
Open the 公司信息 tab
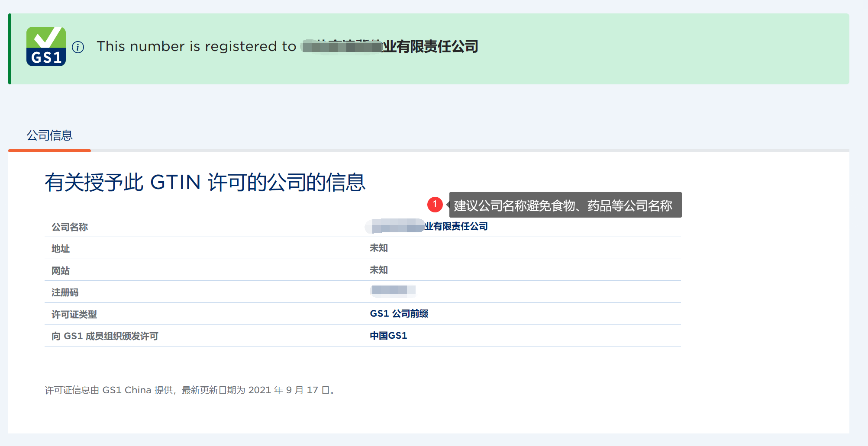49,135
